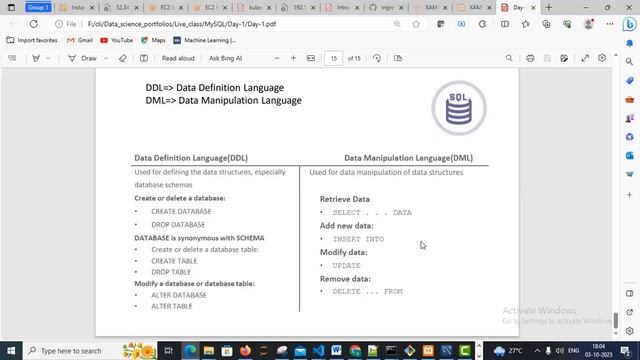
Task: Toggle Fit to width icon
Action: click(x=311, y=58)
